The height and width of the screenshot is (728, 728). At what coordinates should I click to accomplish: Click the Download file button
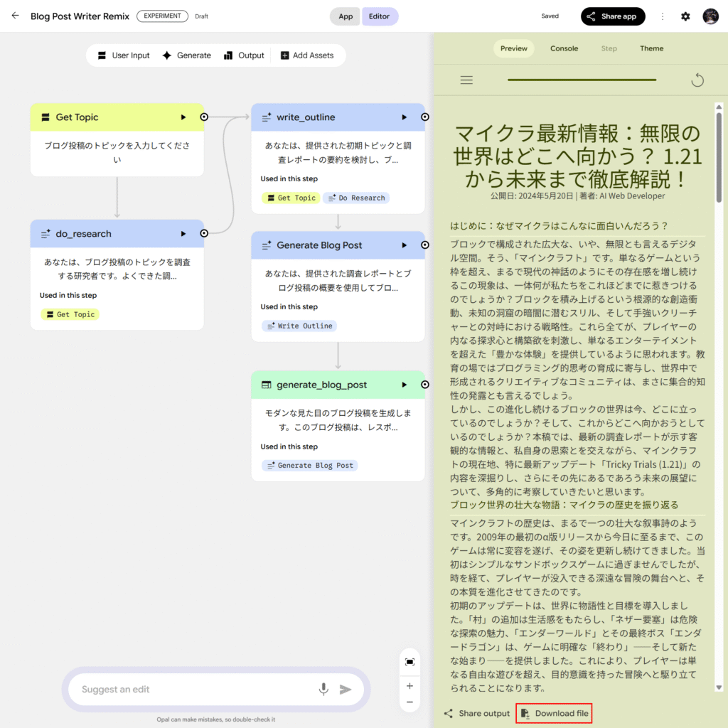pyautogui.click(x=554, y=713)
